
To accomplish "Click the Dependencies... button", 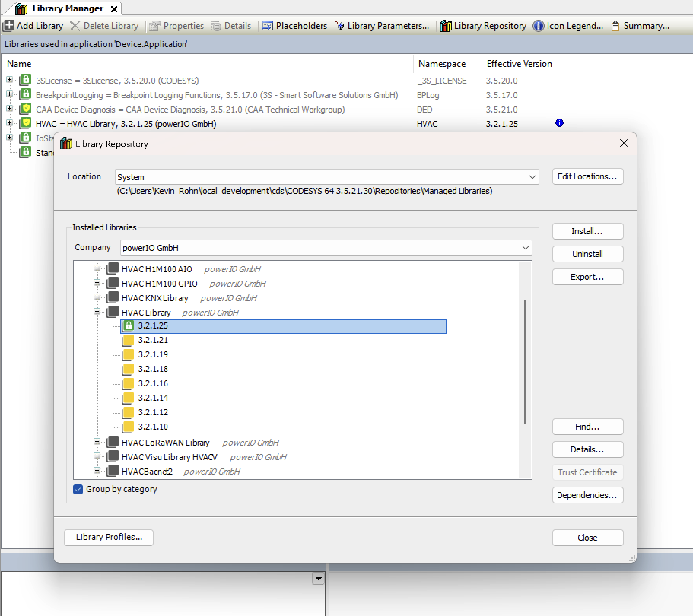I will click(587, 495).
